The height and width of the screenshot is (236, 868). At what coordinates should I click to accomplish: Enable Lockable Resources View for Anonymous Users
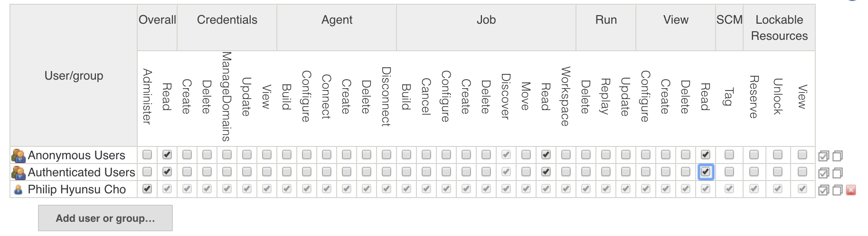[802, 154]
